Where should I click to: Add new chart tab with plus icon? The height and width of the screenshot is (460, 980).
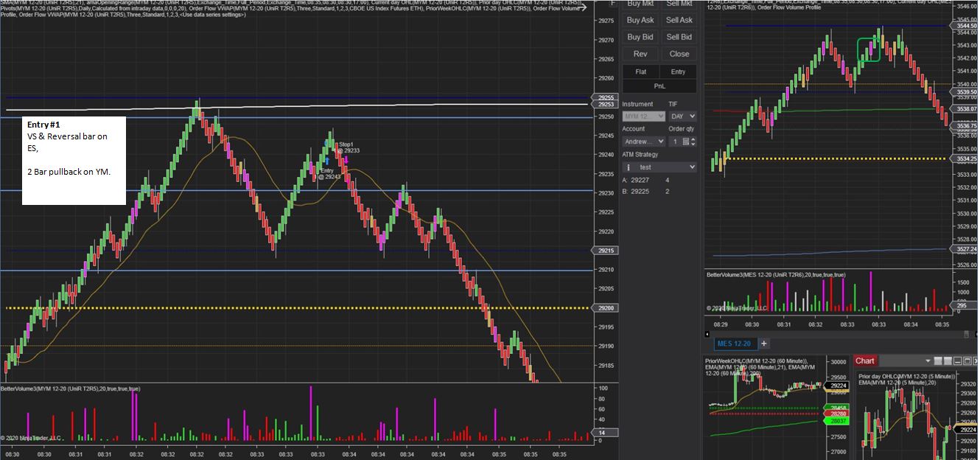764,344
